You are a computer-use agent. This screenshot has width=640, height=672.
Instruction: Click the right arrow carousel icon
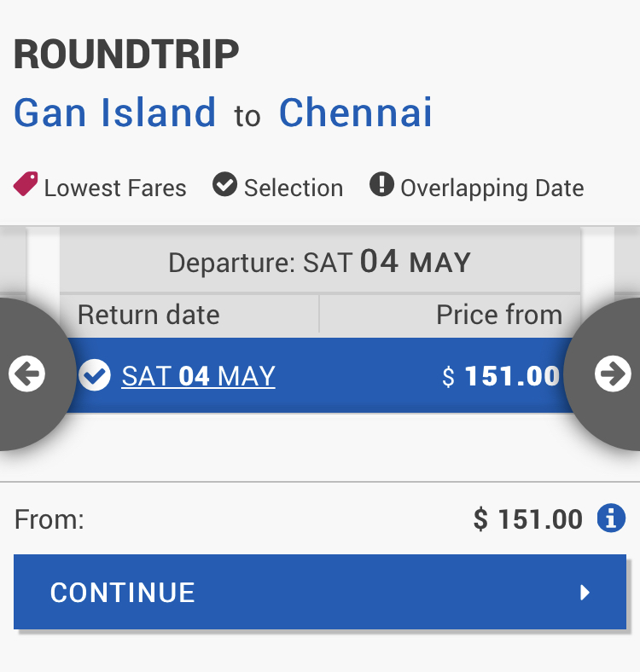(x=613, y=374)
